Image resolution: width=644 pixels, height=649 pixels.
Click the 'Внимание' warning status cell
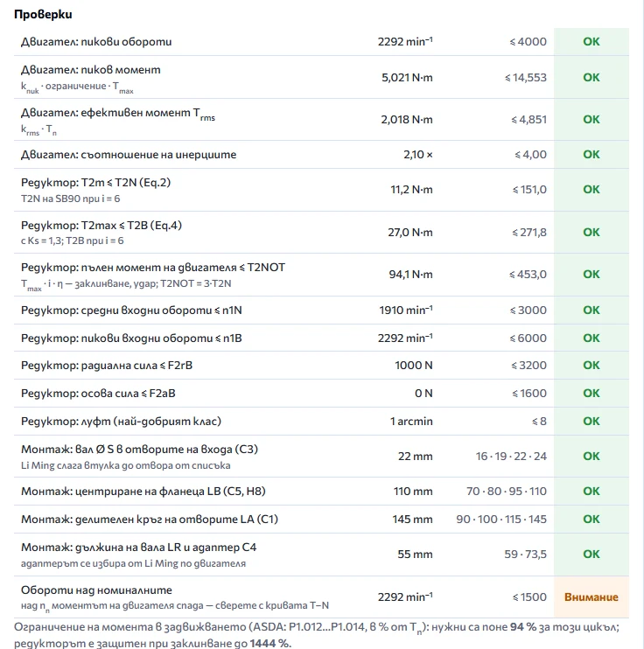(x=591, y=597)
